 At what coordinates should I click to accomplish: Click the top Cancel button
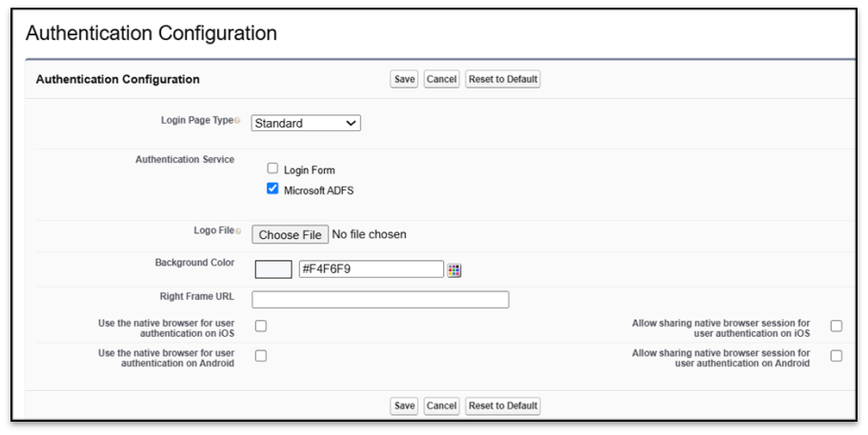(x=441, y=79)
